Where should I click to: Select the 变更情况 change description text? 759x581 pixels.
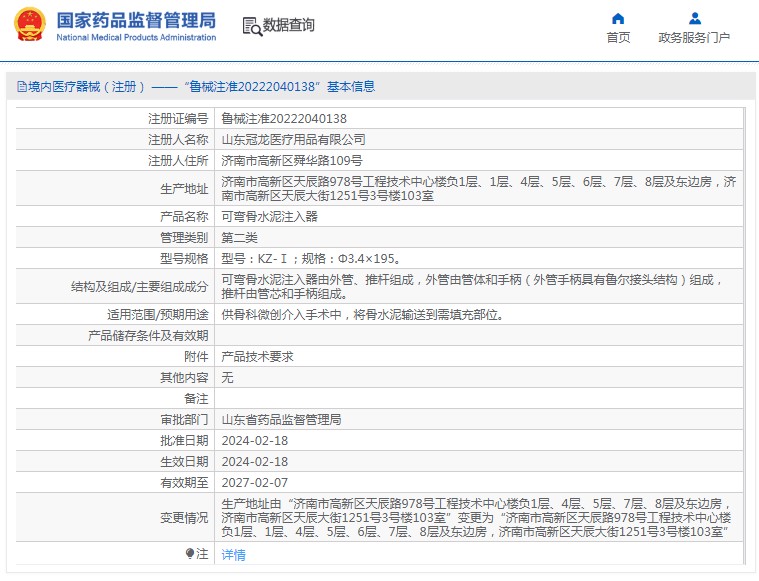click(x=477, y=518)
